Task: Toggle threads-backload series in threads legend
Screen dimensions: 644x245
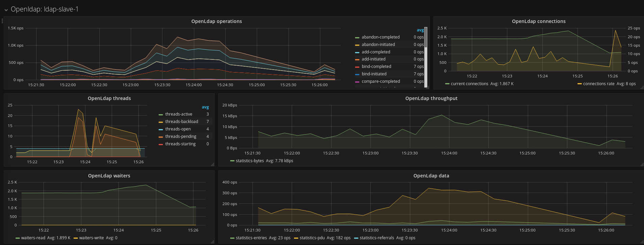Action: click(x=182, y=122)
